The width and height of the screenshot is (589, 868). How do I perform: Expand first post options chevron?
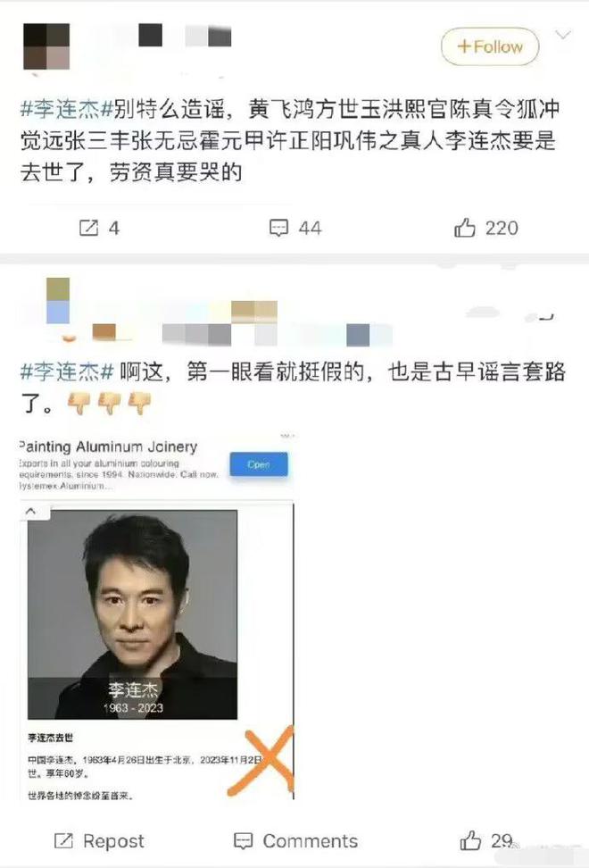tap(562, 36)
